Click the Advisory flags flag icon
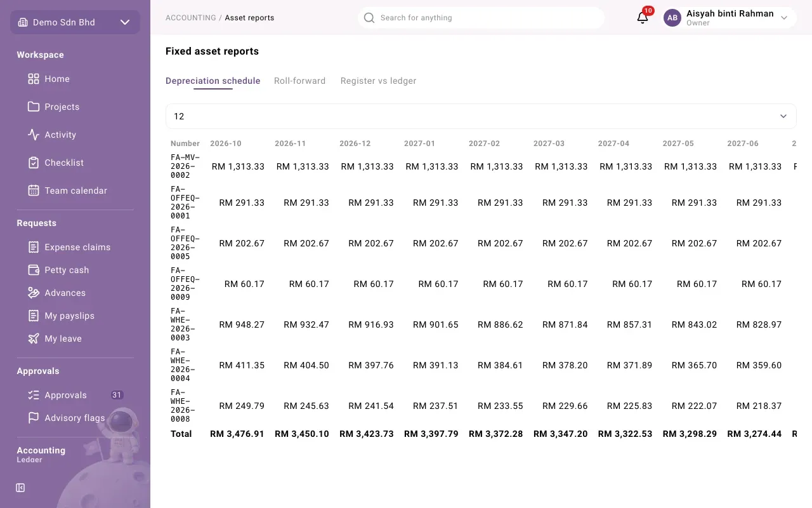 click(x=34, y=418)
